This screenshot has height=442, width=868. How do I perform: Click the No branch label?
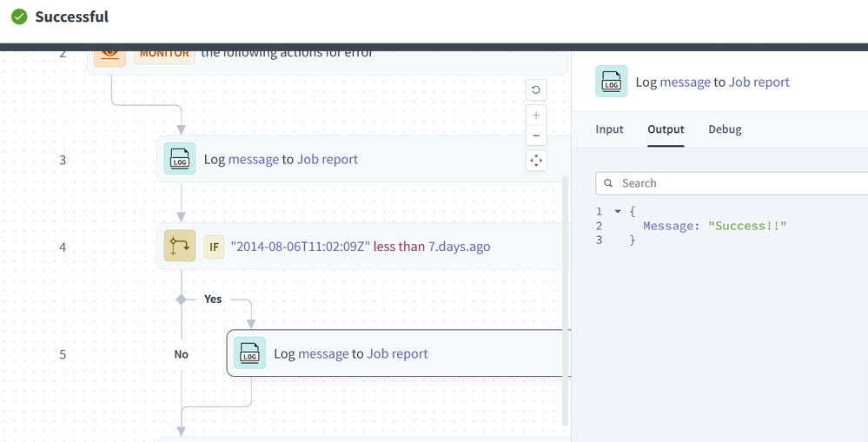182,354
